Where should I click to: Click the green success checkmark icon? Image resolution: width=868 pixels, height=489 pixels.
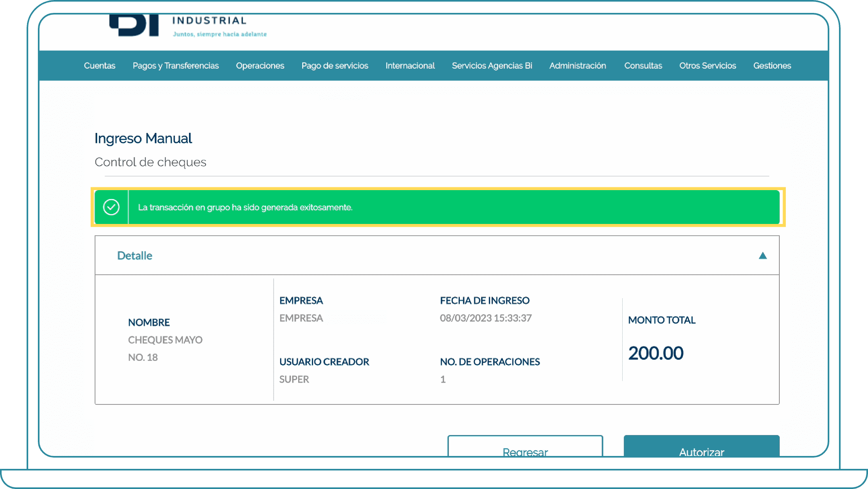[111, 207]
